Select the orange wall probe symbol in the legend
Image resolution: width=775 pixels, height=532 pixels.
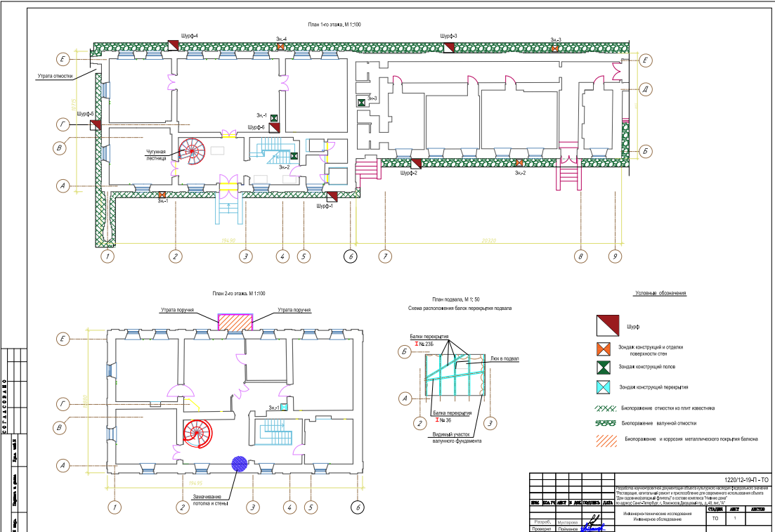tap(603, 349)
